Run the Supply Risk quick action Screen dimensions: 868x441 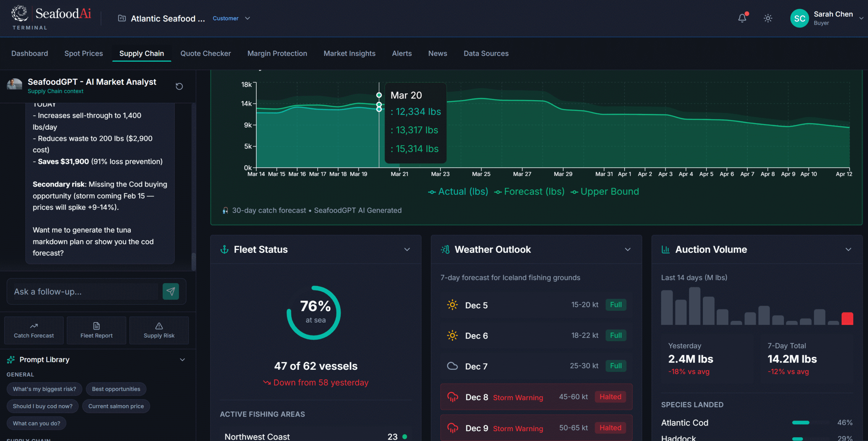click(159, 330)
